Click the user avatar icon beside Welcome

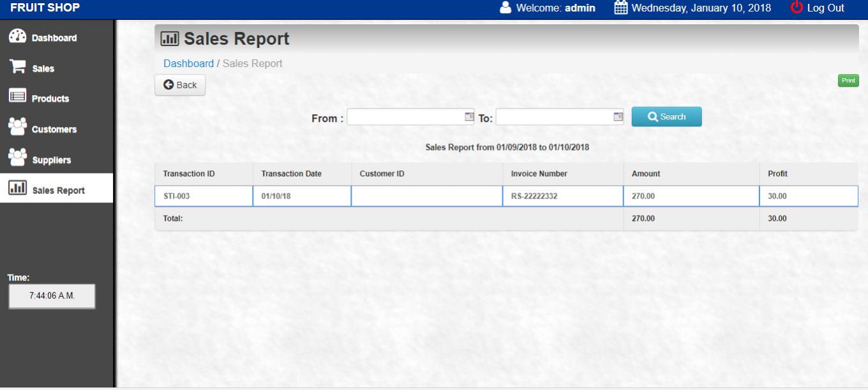tap(505, 8)
